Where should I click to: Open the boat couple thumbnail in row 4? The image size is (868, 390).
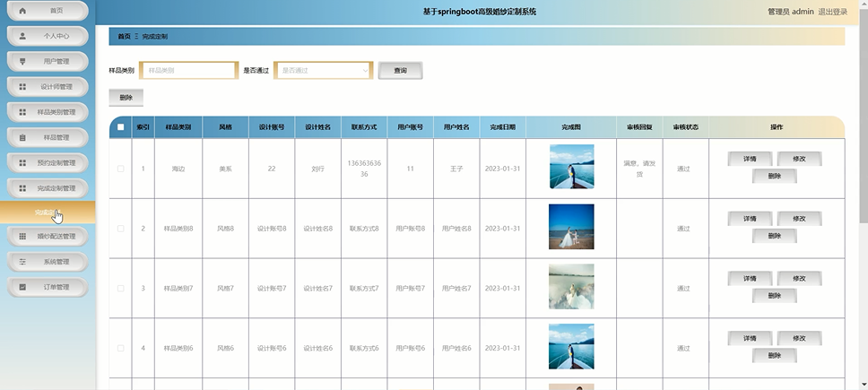tap(571, 346)
